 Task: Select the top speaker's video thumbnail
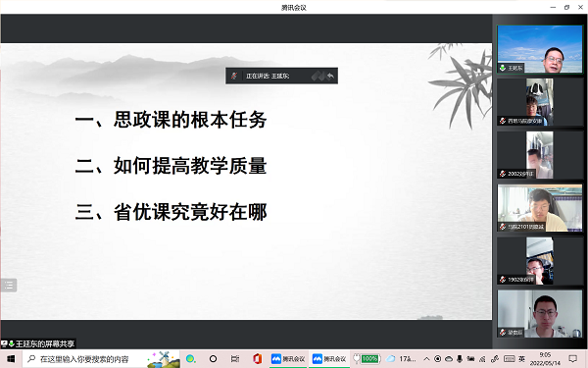tap(540, 49)
